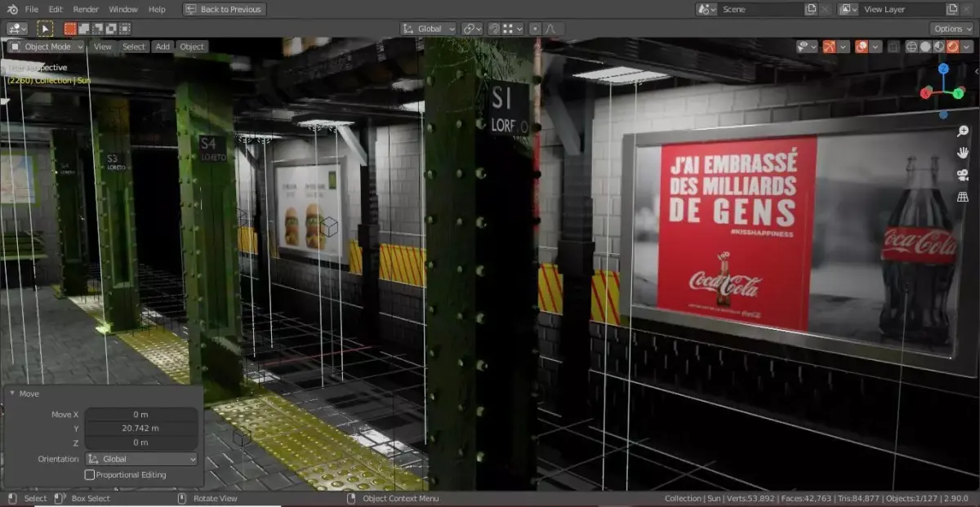Switch to material preview shading
The image size is (980, 507).
click(x=938, y=47)
